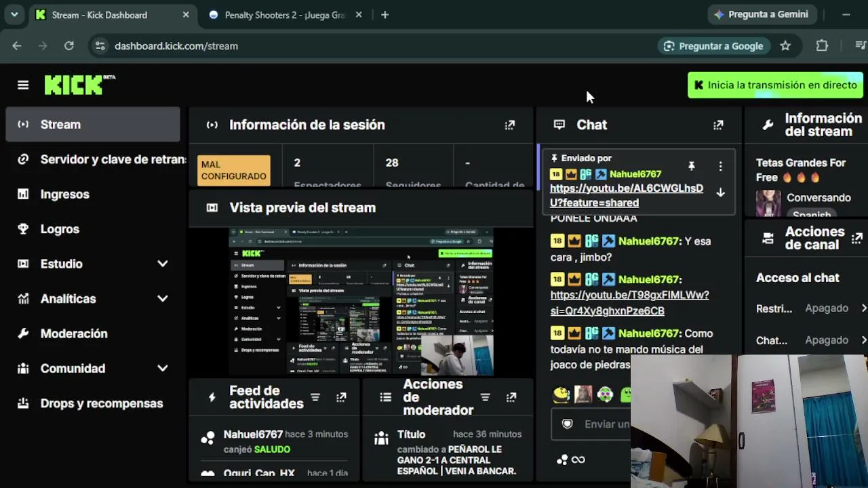
Task: Click Nahuel6767 username in 'Y esa cara' message
Action: pyautogui.click(x=648, y=241)
